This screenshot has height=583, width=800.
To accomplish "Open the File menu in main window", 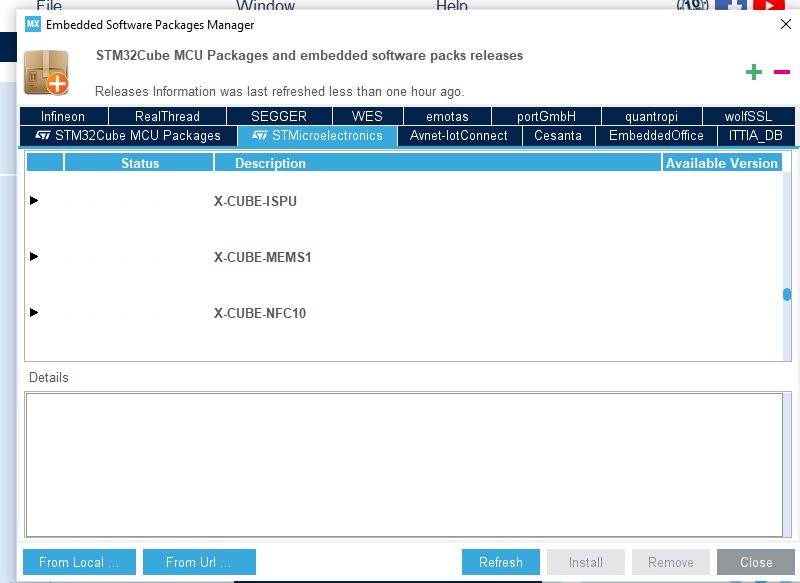I will (49, 6).
